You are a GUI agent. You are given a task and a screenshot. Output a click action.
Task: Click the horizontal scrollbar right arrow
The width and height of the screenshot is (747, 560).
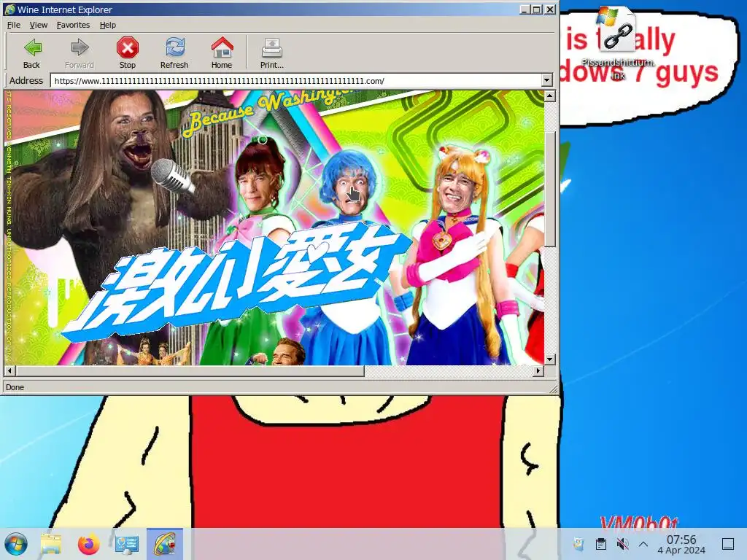click(x=538, y=370)
